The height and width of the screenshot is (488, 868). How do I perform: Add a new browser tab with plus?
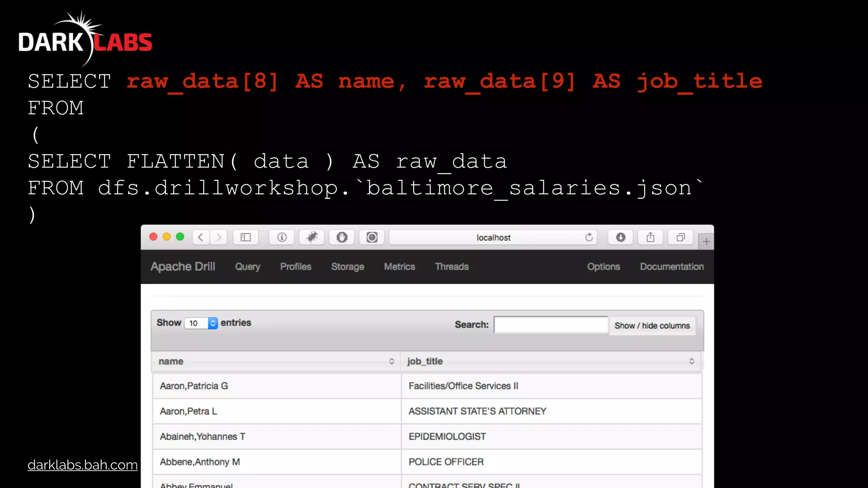706,242
